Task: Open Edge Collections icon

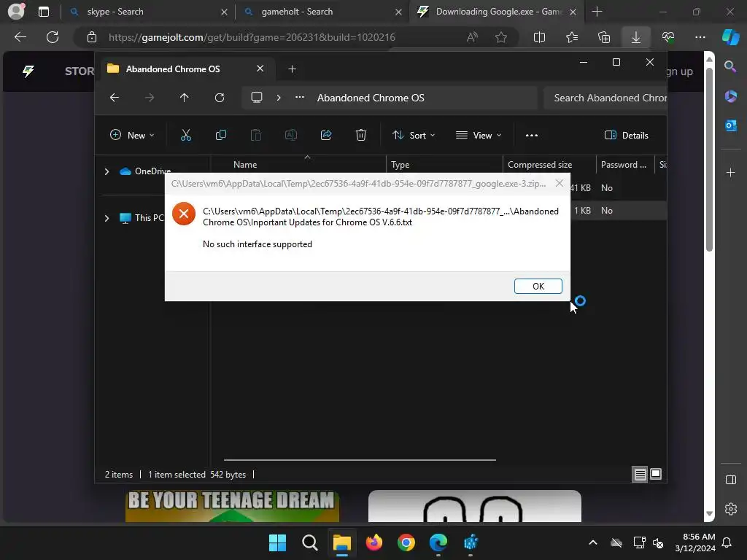Action: (x=604, y=37)
